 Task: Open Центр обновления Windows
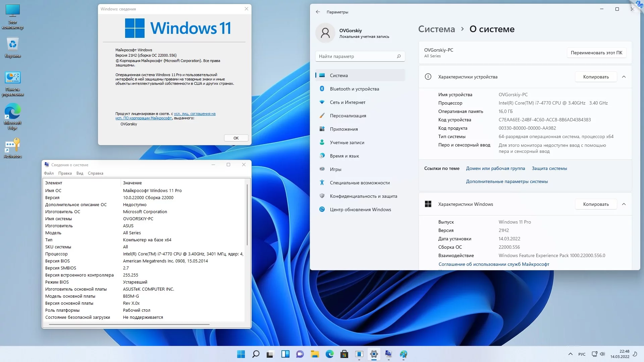coord(360,209)
